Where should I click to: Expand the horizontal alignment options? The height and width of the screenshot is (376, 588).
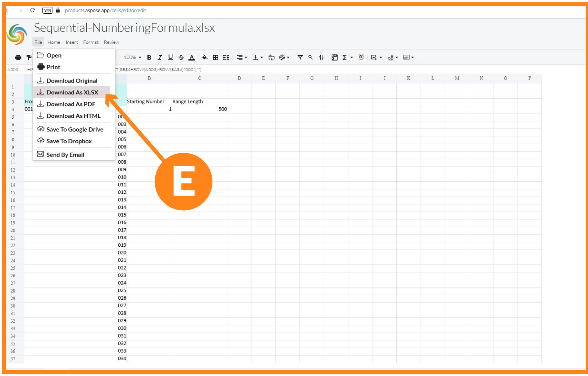pyautogui.click(x=247, y=57)
